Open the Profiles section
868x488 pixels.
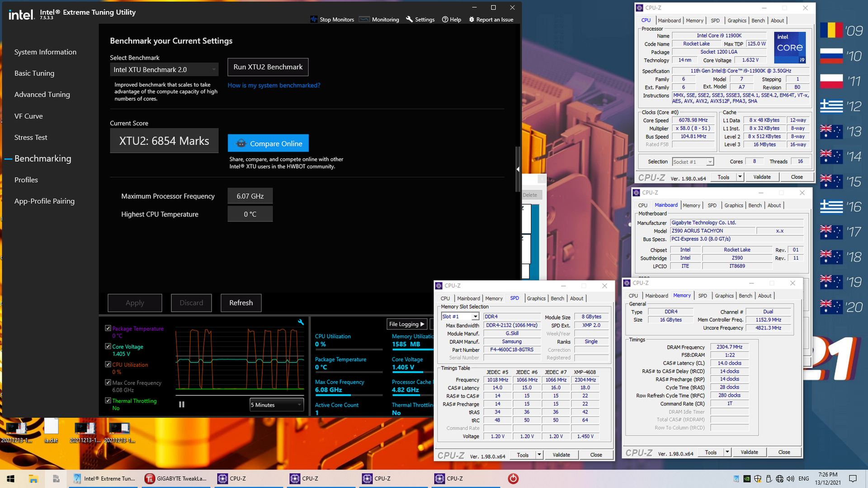[x=26, y=180]
